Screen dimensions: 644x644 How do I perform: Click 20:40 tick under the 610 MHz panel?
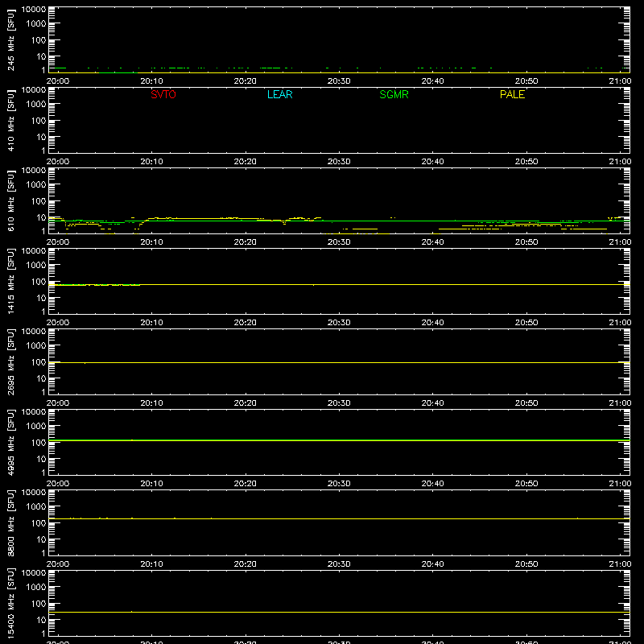(x=432, y=242)
